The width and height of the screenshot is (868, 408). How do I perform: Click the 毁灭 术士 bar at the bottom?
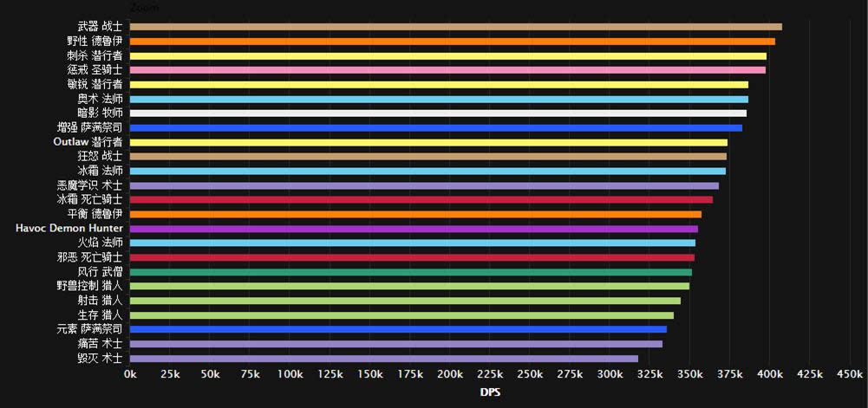(x=383, y=359)
